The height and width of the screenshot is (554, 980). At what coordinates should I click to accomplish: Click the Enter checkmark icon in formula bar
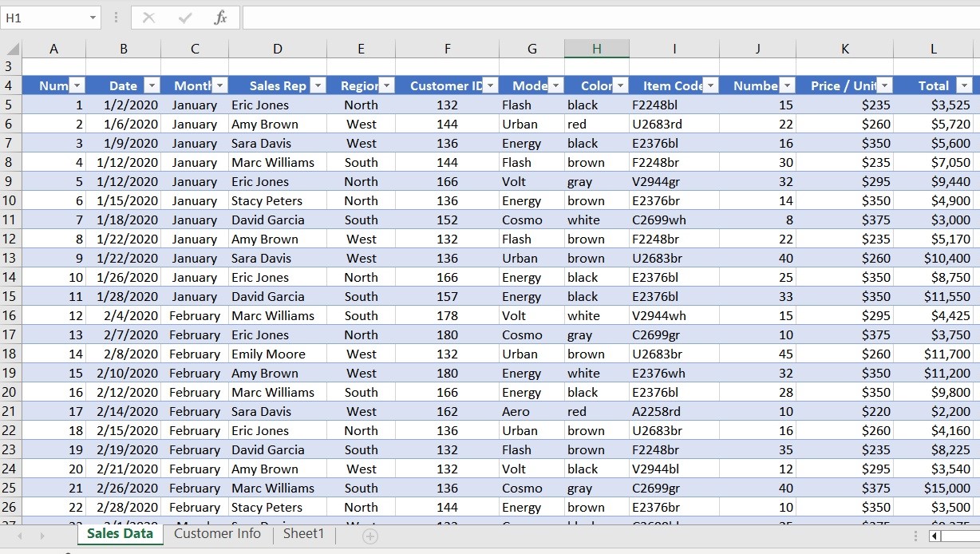tap(185, 18)
